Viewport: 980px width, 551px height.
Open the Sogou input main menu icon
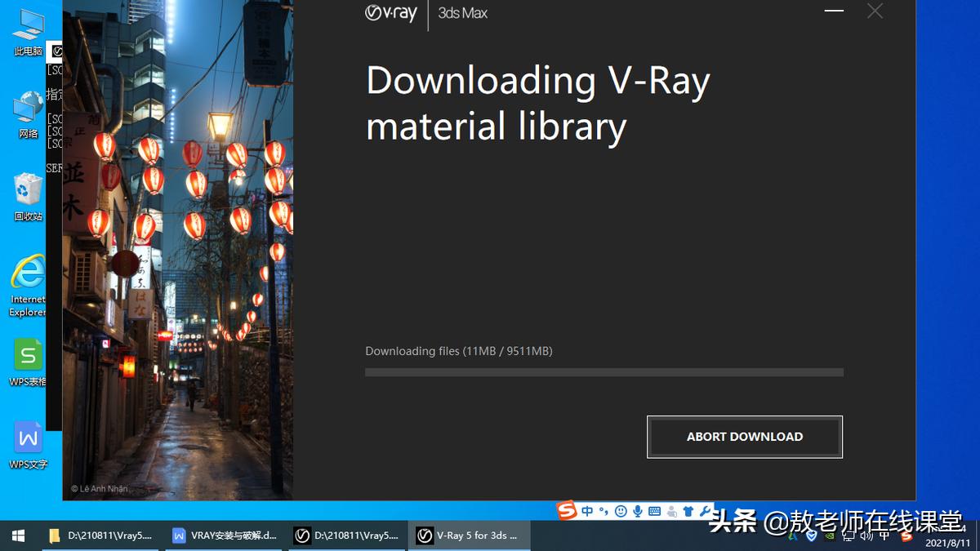pos(568,511)
